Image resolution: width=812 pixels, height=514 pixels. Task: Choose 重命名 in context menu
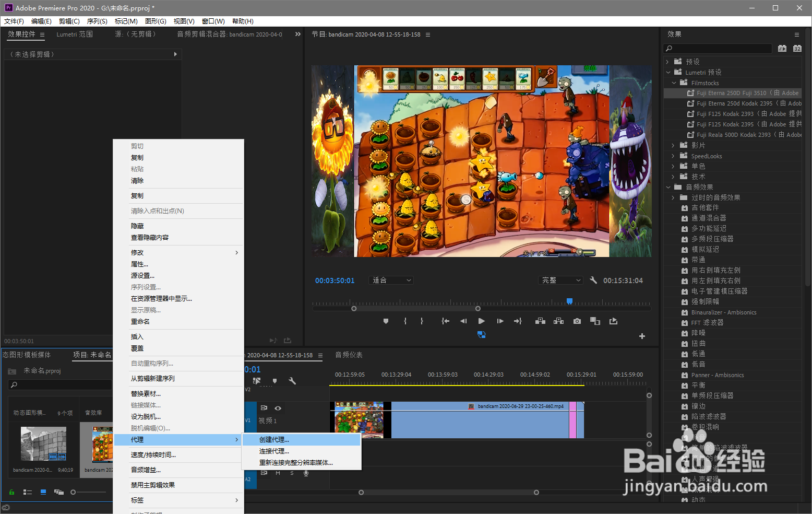tap(178, 322)
